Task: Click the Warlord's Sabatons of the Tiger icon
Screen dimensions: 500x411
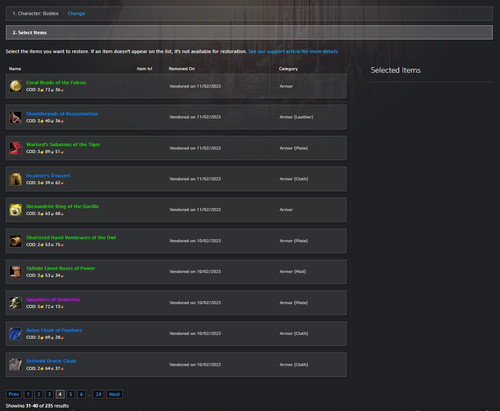Action: [x=15, y=148]
